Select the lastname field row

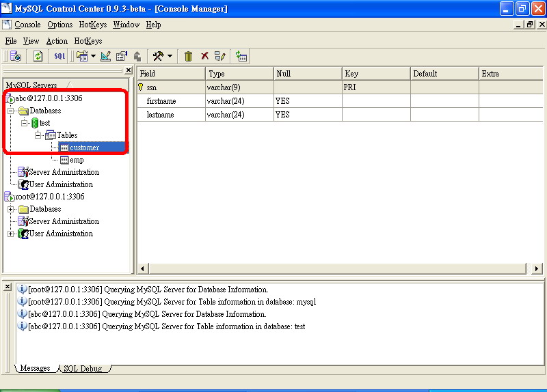point(340,115)
